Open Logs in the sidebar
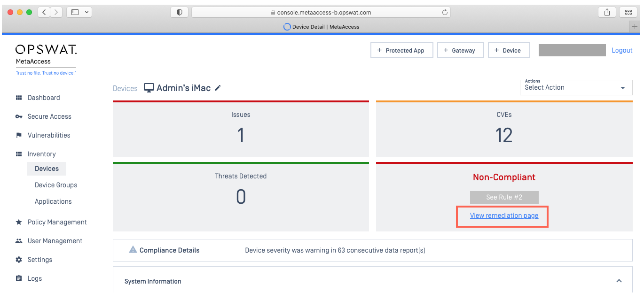The image size is (644, 300). click(35, 278)
